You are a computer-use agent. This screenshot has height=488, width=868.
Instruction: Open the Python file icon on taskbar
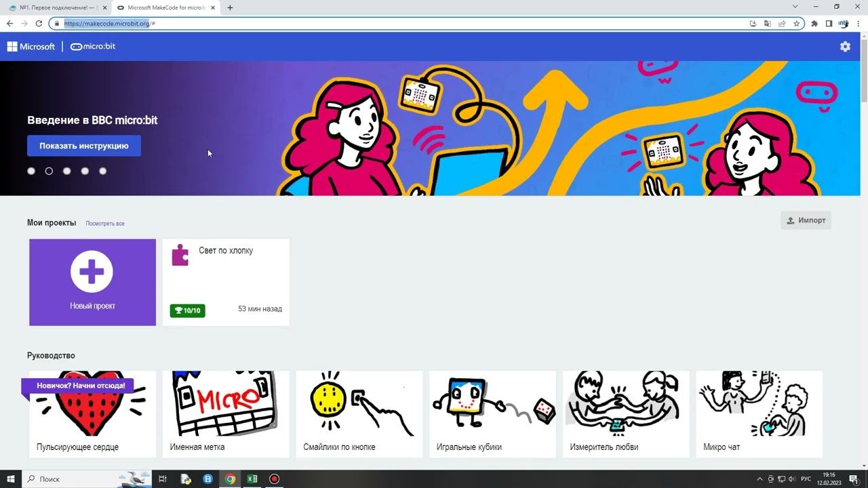(x=186, y=479)
